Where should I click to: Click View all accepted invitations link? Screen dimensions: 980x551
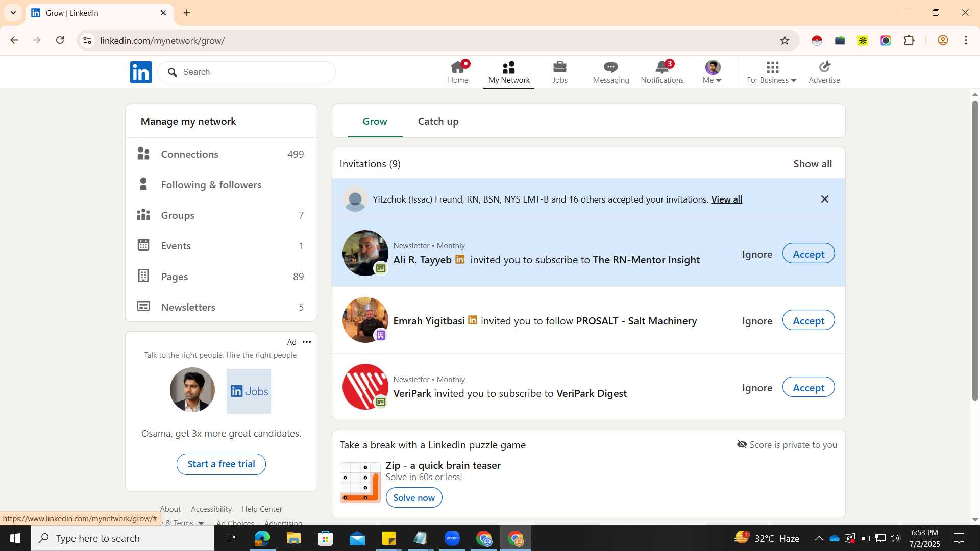click(x=726, y=199)
